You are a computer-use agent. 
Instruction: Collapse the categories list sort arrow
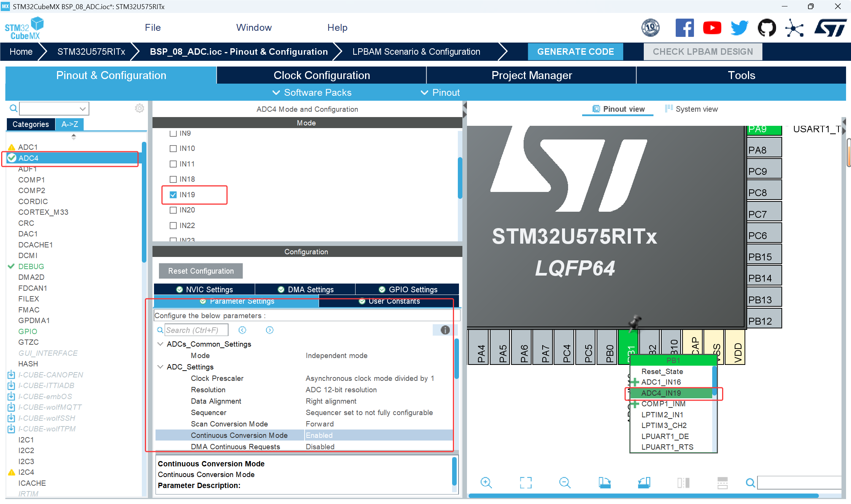(74, 136)
